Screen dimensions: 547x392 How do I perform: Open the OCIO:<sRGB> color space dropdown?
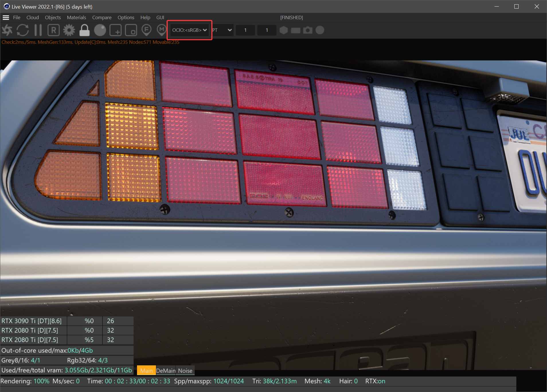[189, 30]
